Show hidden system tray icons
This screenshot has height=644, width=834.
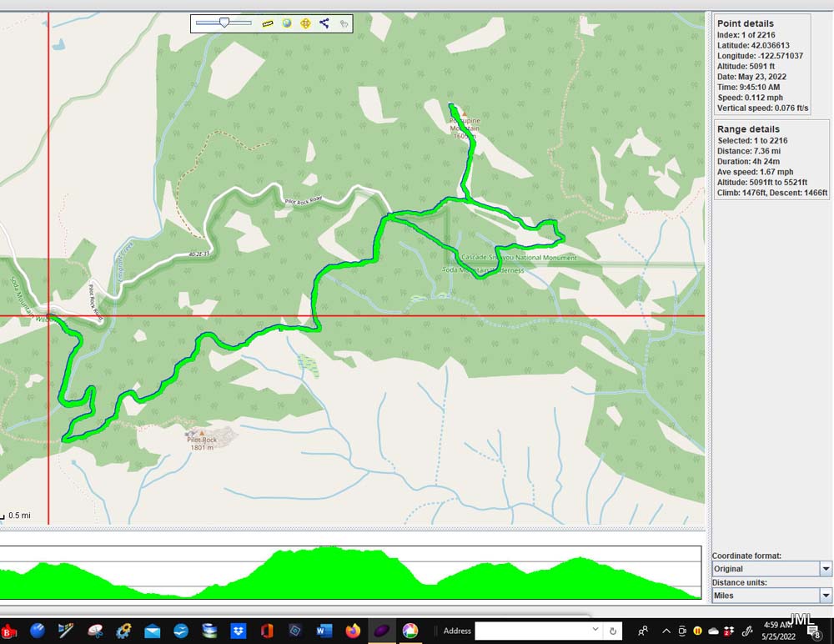(x=666, y=631)
